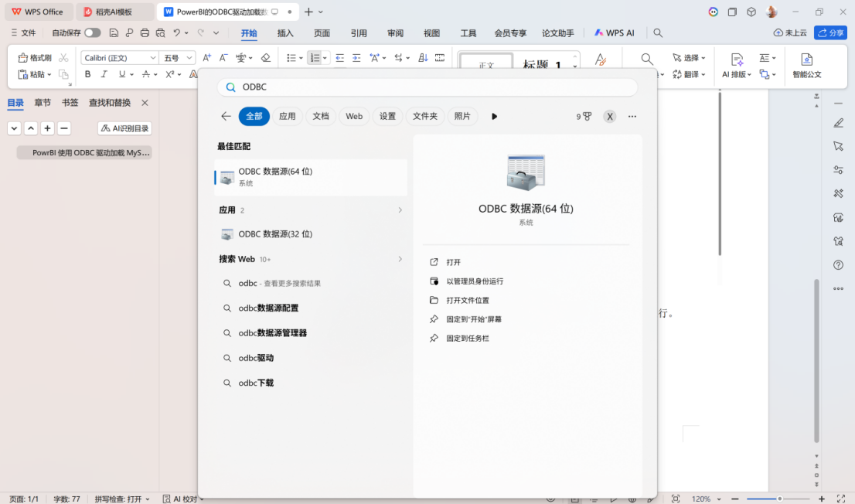This screenshot has width=855, height=504.
Task: Click the search icon beside WPS AI
Action: [x=658, y=32]
